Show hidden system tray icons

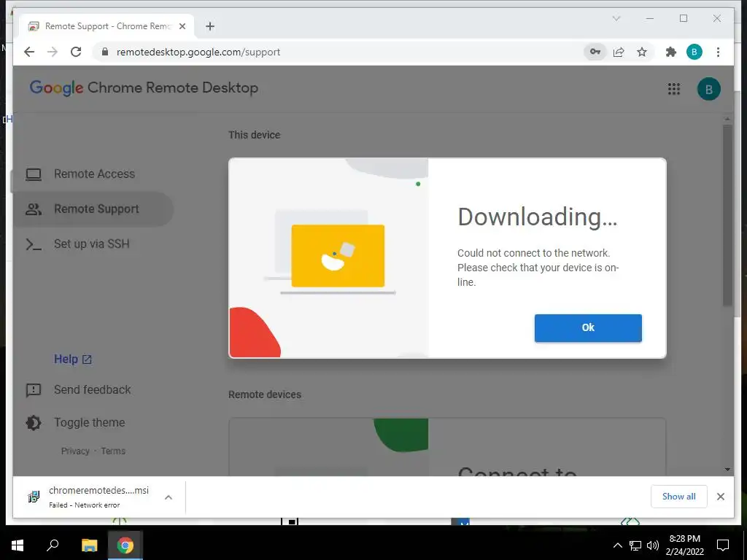click(617, 545)
